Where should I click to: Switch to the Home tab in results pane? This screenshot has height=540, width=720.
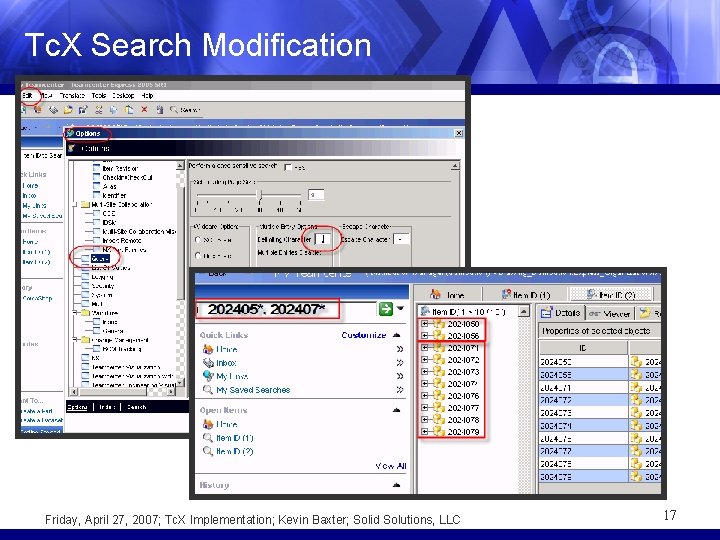click(x=447, y=294)
